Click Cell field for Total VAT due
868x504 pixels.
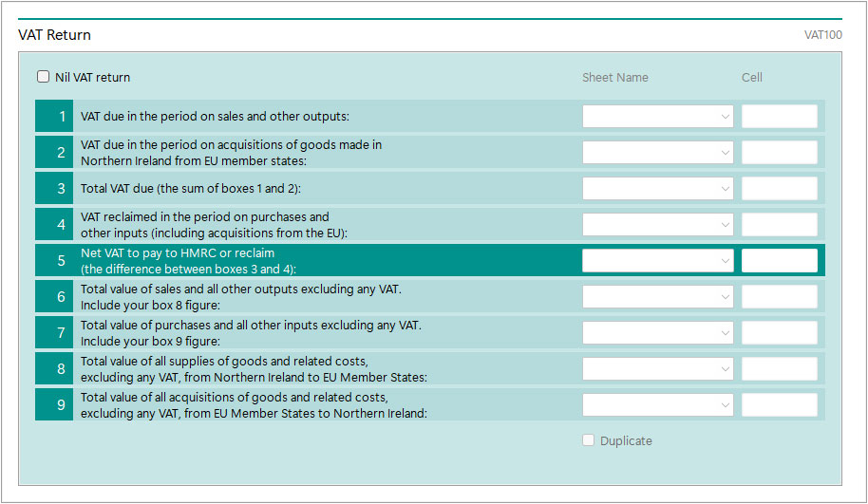[x=779, y=189]
